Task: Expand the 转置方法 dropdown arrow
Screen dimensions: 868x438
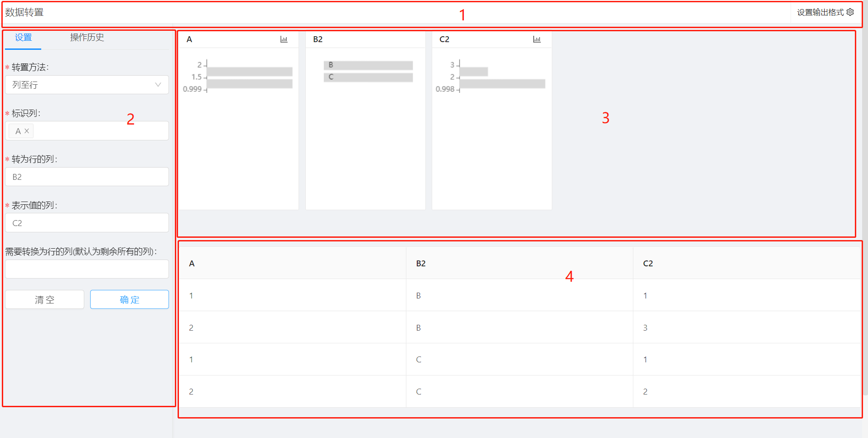Action: [158, 85]
